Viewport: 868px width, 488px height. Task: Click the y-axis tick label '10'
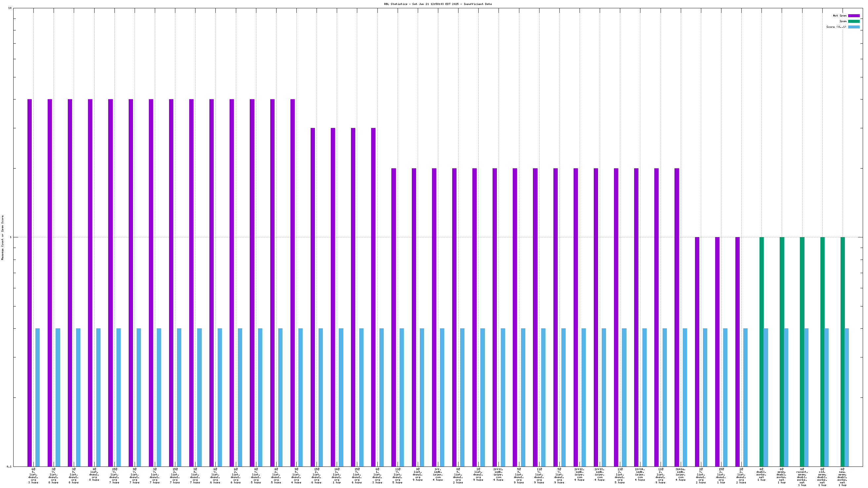coord(10,8)
